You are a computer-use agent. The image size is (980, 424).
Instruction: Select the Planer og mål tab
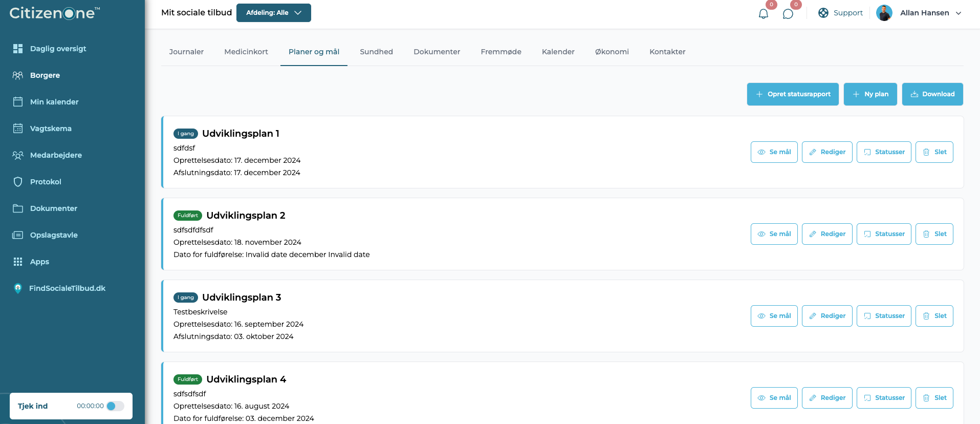314,52
